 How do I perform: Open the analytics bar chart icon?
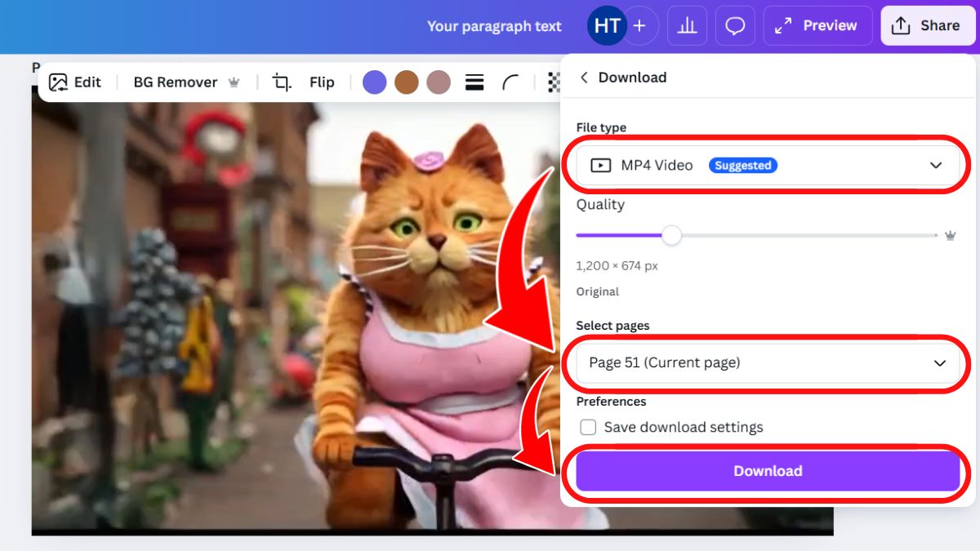point(687,26)
